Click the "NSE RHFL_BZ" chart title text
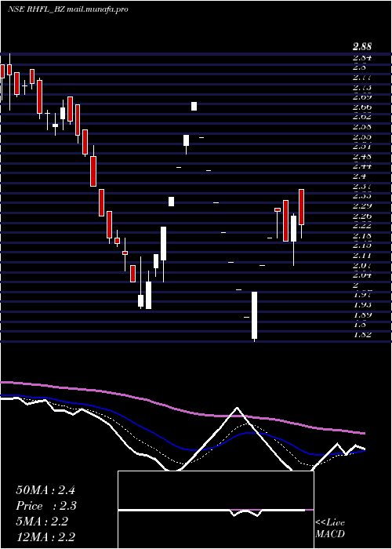This screenshot has width=392, height=549. 36,9
